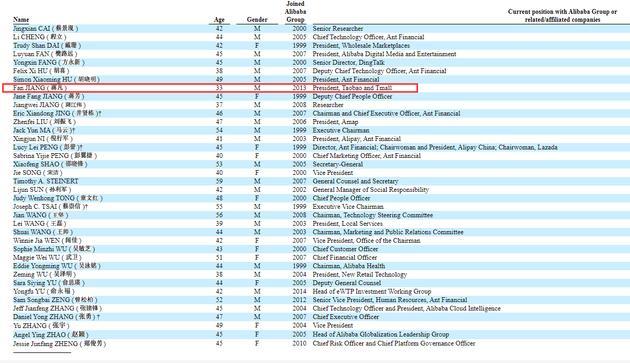Select the highlighted Fan JIANG row

click(210, 88)
